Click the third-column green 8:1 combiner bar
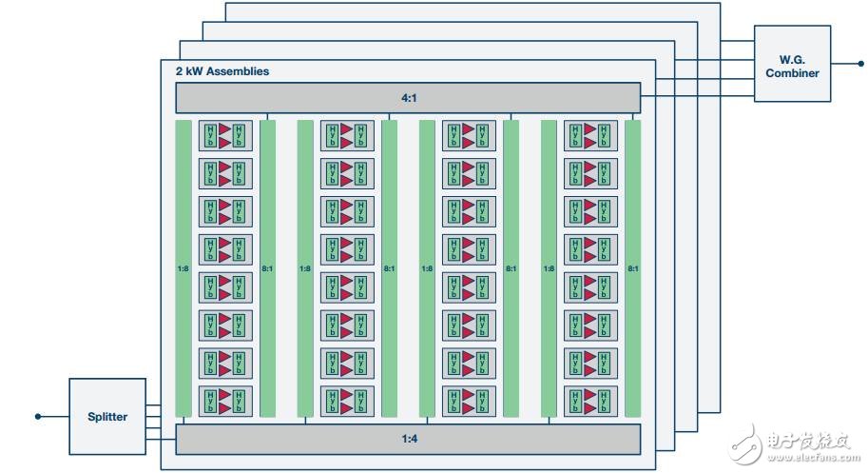Image resolution: width=868 pixels, height=473 pixels. coord(511,268)
